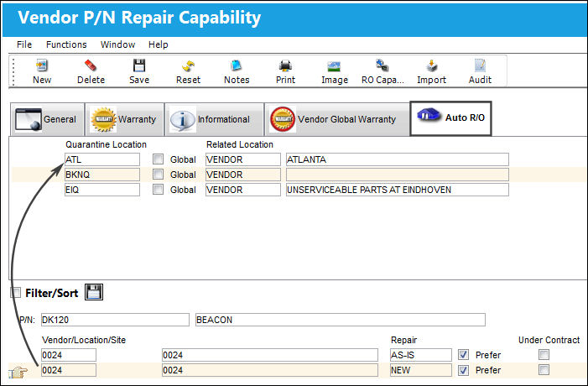Toggle Global checkbox for EIQ row
588x386 pixels.
click(158, 189)
